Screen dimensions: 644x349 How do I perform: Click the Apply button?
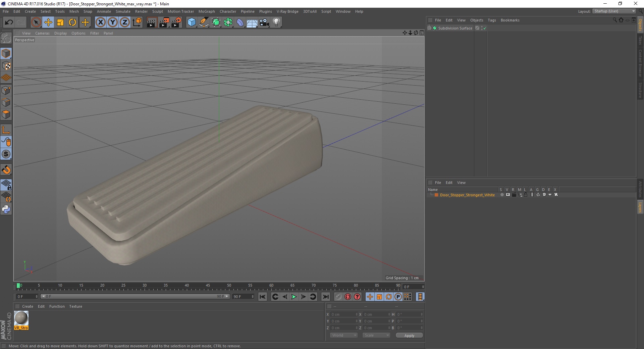pyautogui.click(x=409, y=336)
